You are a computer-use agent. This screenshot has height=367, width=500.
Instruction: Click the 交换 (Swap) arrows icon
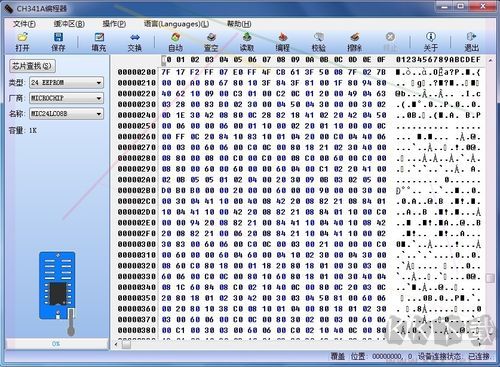point(135,42)
